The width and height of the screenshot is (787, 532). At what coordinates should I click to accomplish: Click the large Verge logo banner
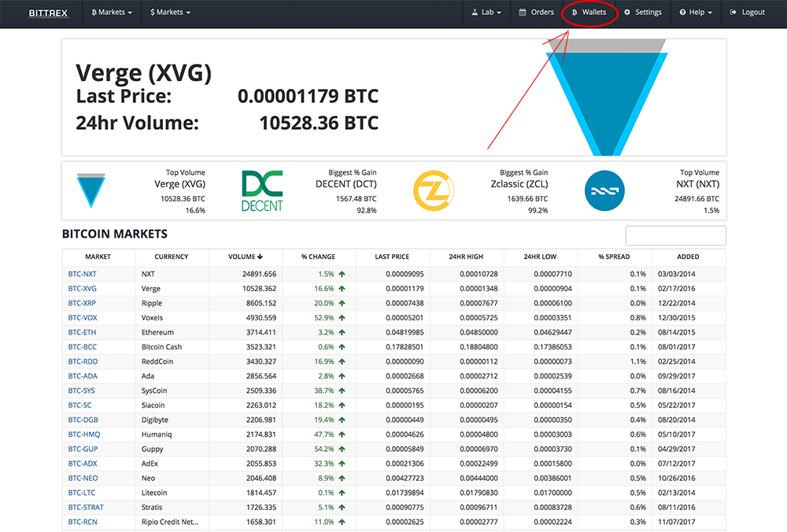(606, 98)
